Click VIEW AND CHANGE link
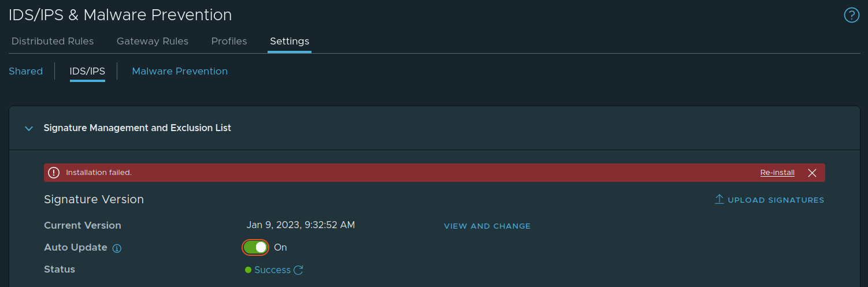The height and width of the screenshot is (287, 868). coord(487,226)
